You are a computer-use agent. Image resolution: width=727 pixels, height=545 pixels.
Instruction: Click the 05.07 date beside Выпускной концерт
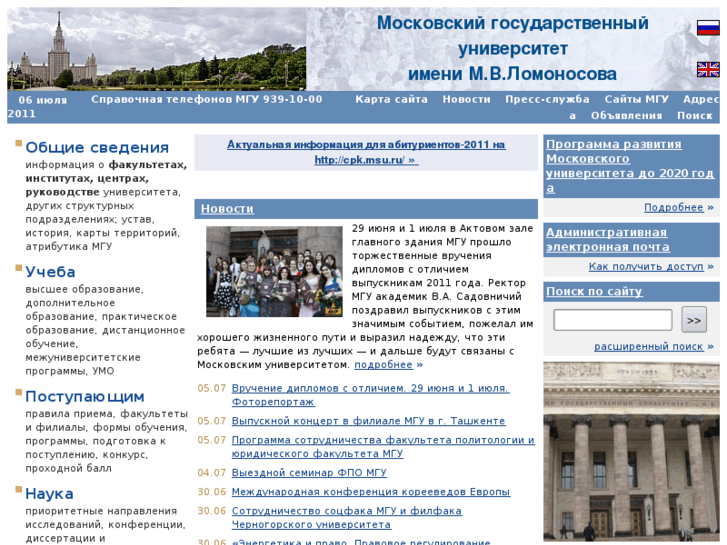click(211, 421)
